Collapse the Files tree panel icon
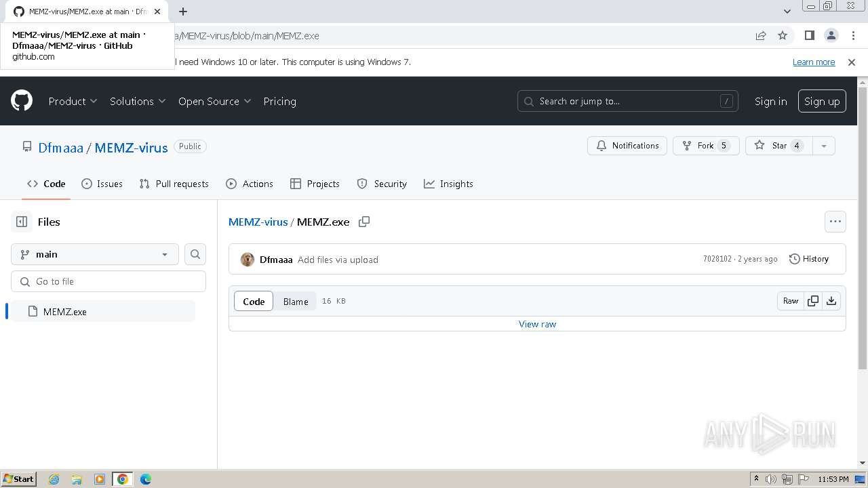868x488 pixels. click(x=22, y=222)
